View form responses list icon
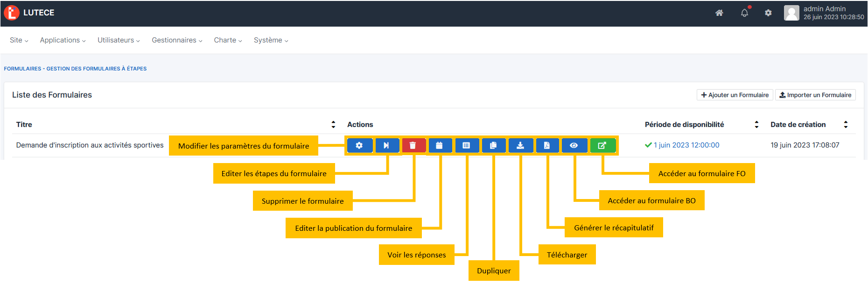The image size is (868, 285). (x=466, y=145)
